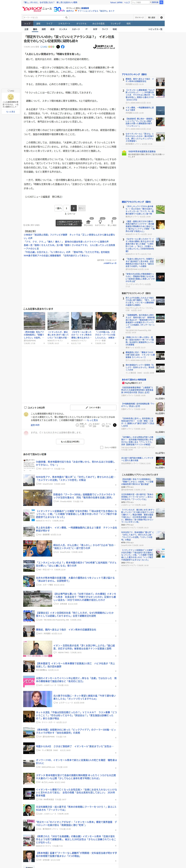The width and height of the screenshot is (186, 868).
Task: Open the みんなの意見 tab
Action: tap(99, 24)
